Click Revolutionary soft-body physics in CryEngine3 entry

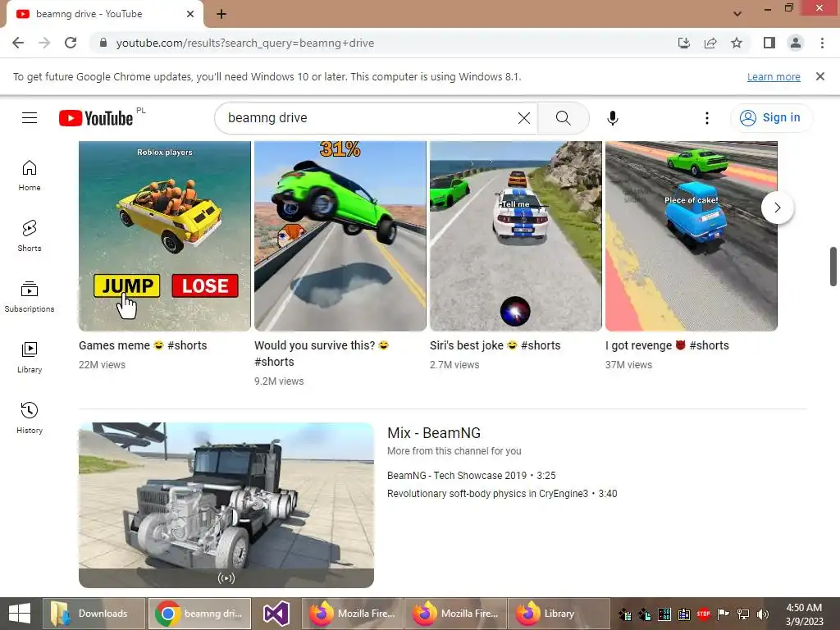pos(502,494)
